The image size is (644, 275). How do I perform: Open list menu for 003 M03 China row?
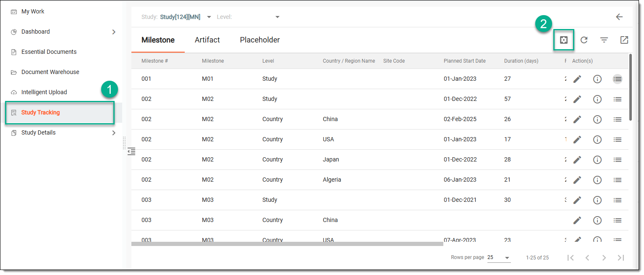tap(618, 220)
